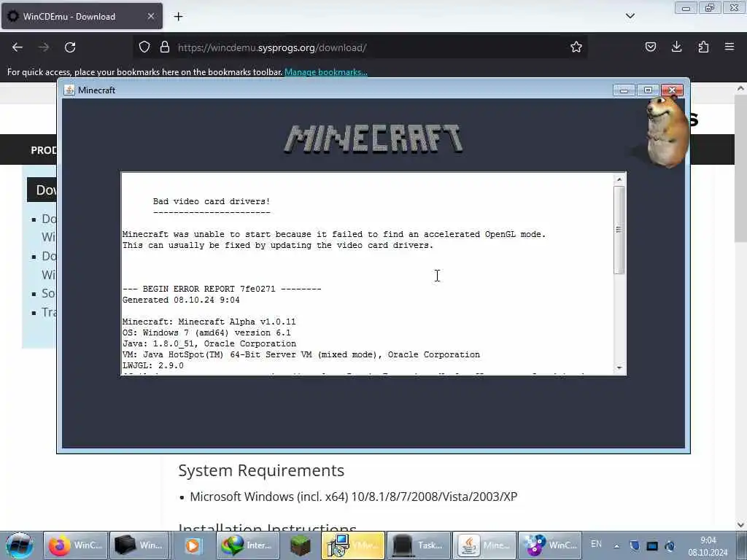Image resolution: width=747 pixels, height=560 pixels.
Task: Open the tracking protection shield icon
Action: (x=144, y=47)
